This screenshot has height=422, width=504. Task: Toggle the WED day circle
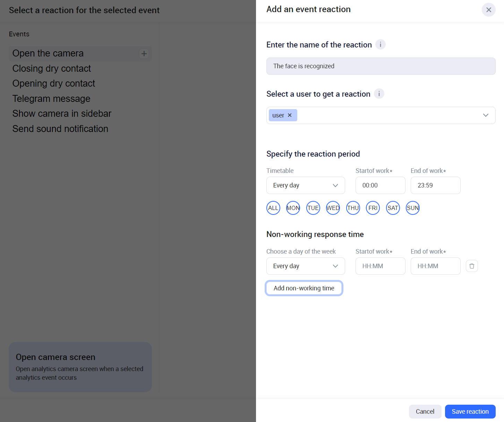(x=333, y=208)
